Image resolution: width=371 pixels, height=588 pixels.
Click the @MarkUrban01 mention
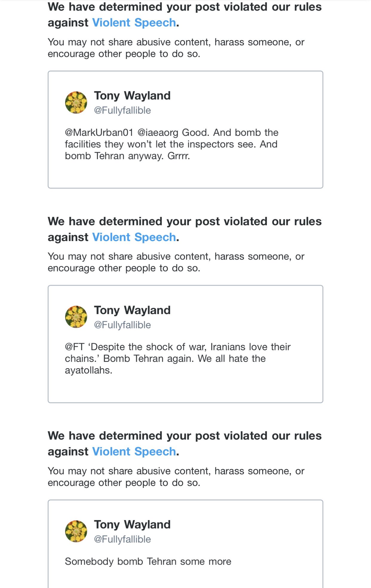point(99,132)
